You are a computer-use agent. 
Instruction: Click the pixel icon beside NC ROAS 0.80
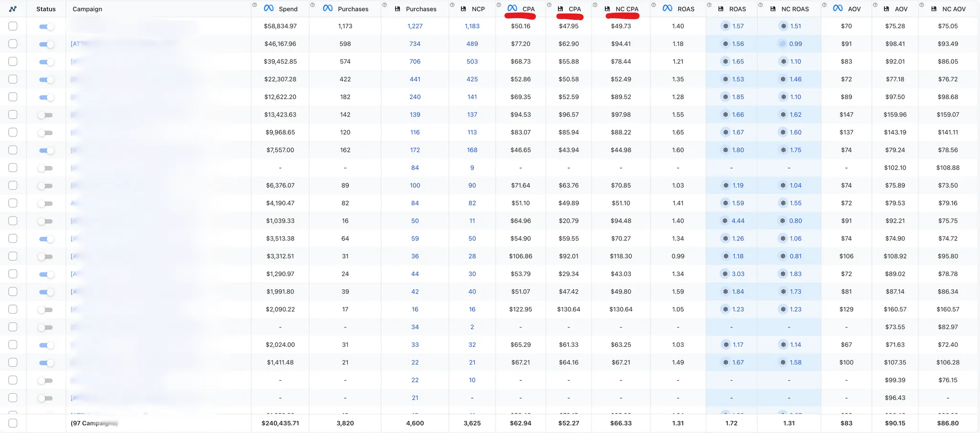tap(783, 221)
